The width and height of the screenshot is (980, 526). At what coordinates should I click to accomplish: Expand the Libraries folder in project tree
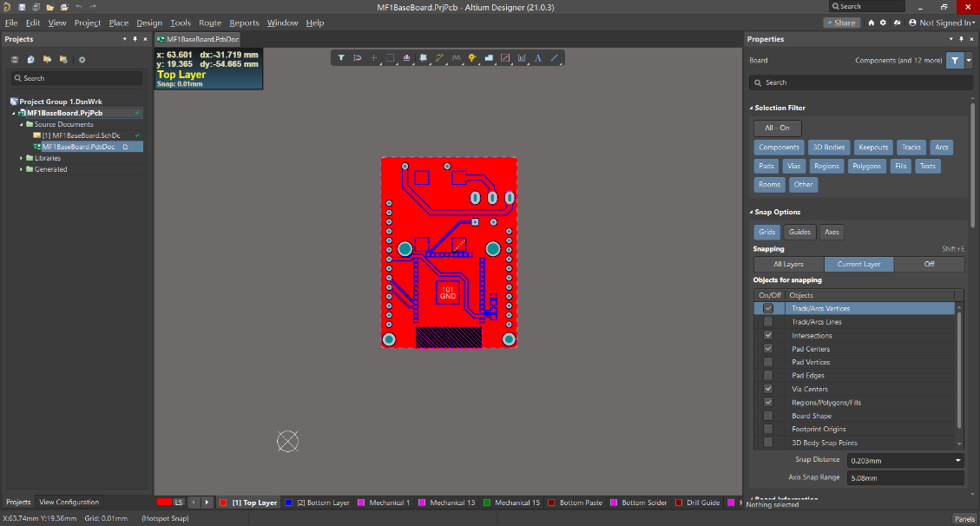(22, 158)
